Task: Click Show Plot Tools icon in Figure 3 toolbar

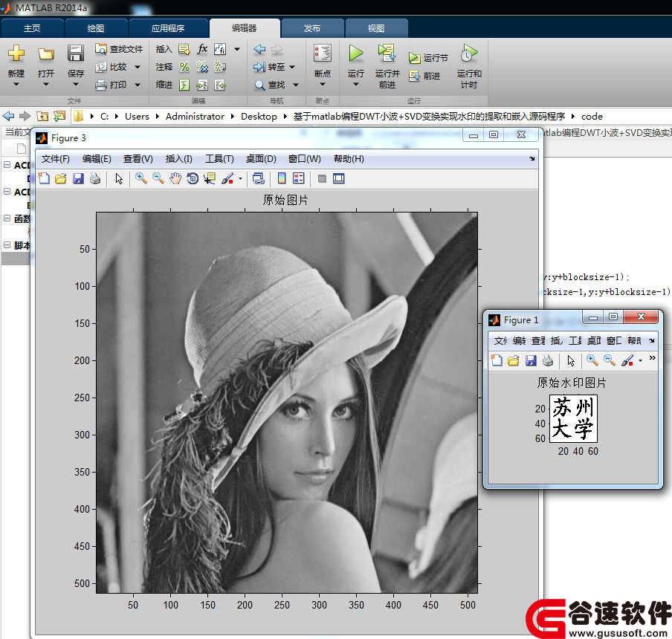Action: click(x=338, y=178)
